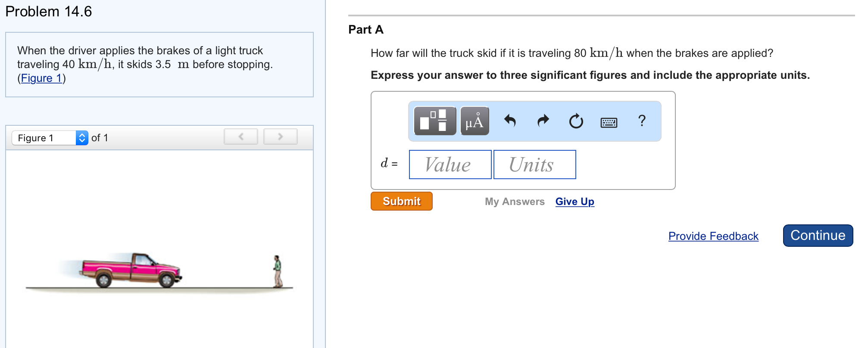
Task: Click the Value input field
Action: (x=450, y=165)
